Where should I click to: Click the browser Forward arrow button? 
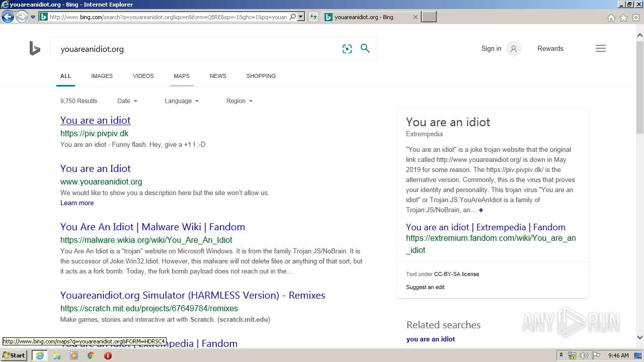[x=22, y=17]
